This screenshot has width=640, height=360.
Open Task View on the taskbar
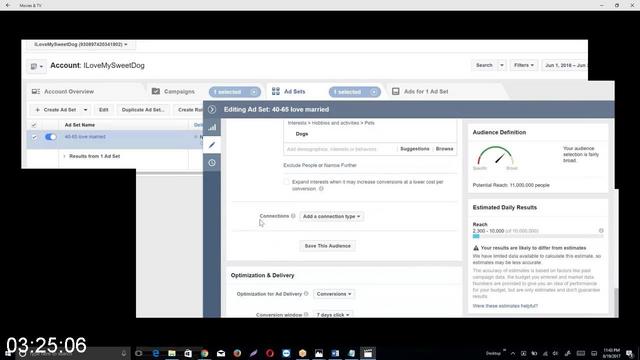point(139,353)
